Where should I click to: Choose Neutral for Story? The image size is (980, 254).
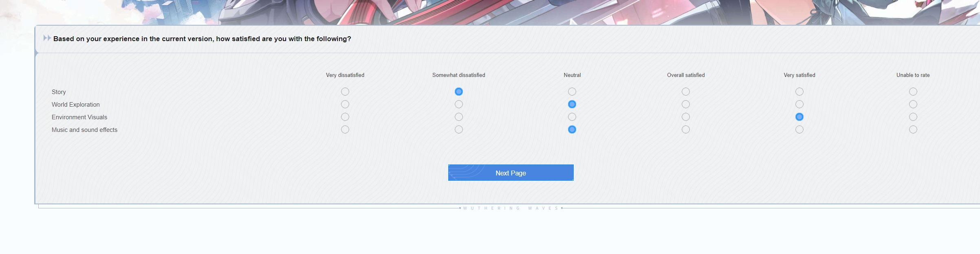click(572, 92)
